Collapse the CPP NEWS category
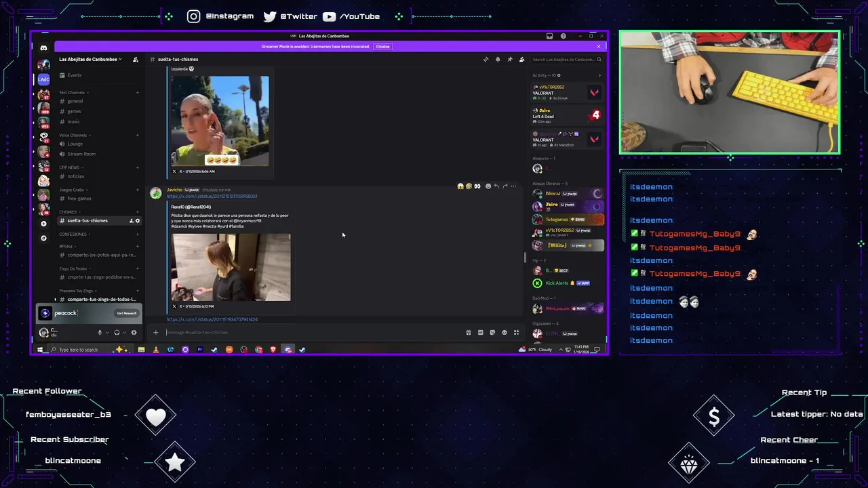868x488 pixels. (x=71, y=167)
